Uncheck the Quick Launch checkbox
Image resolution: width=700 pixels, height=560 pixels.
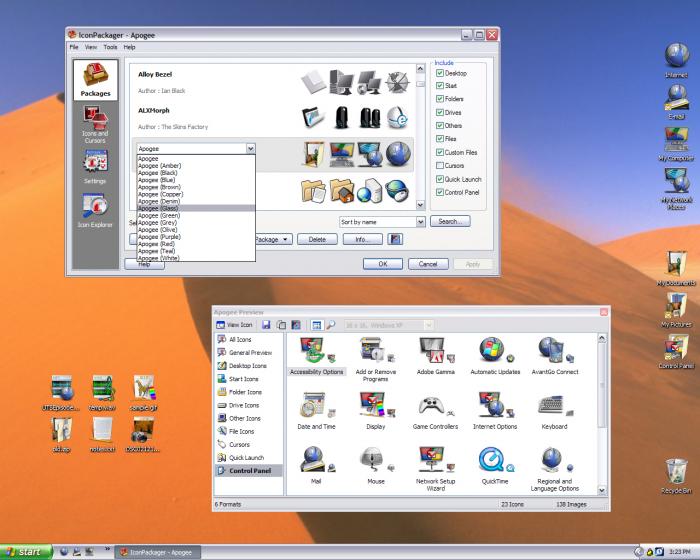click(x=440, y=179)
